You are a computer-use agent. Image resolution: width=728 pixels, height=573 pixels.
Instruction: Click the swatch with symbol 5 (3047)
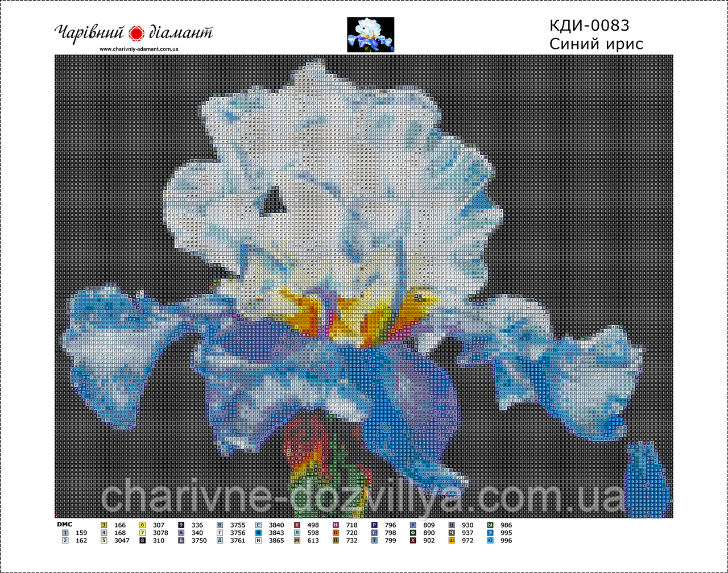(x=104, y=541)
